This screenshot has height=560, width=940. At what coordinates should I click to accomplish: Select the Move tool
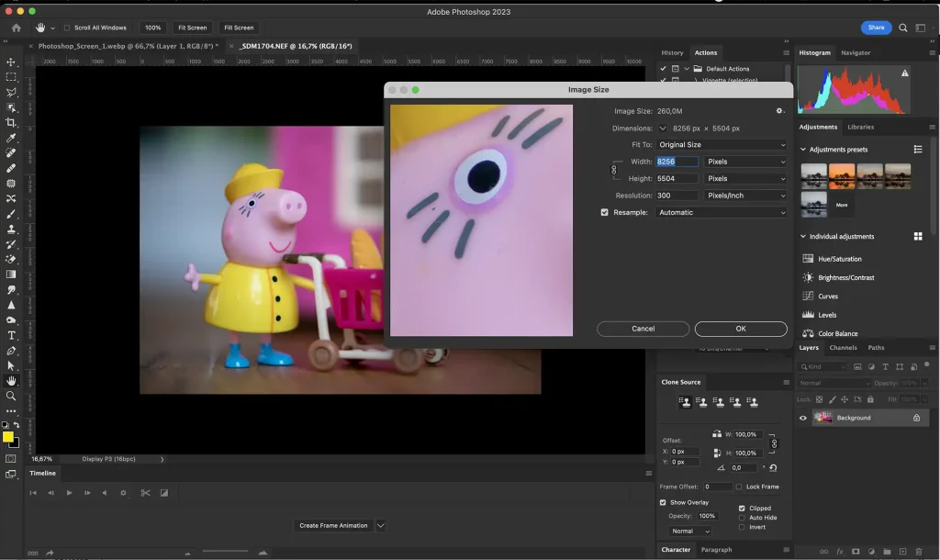(11, 62)
